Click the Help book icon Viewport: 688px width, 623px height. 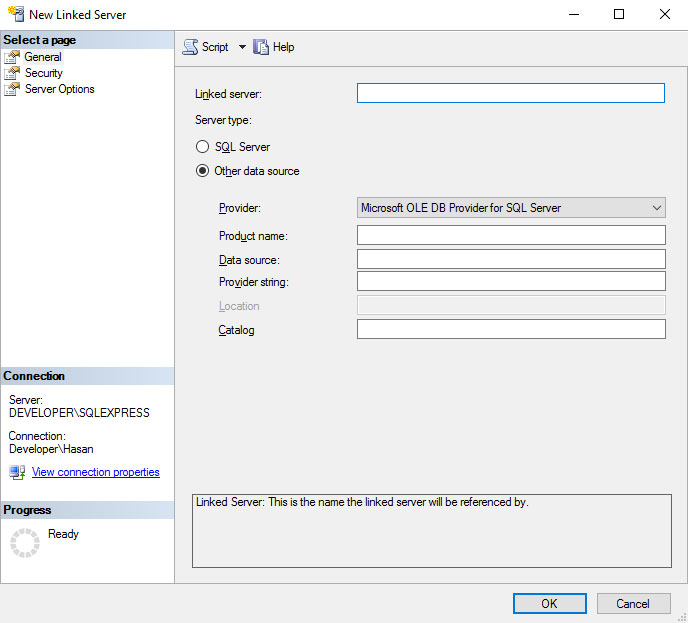click(261, 47)
